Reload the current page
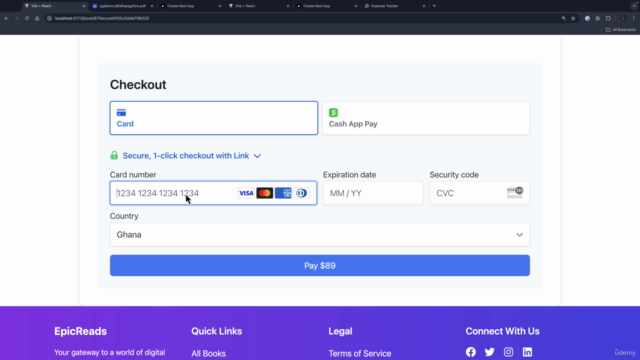 (27, 18)
